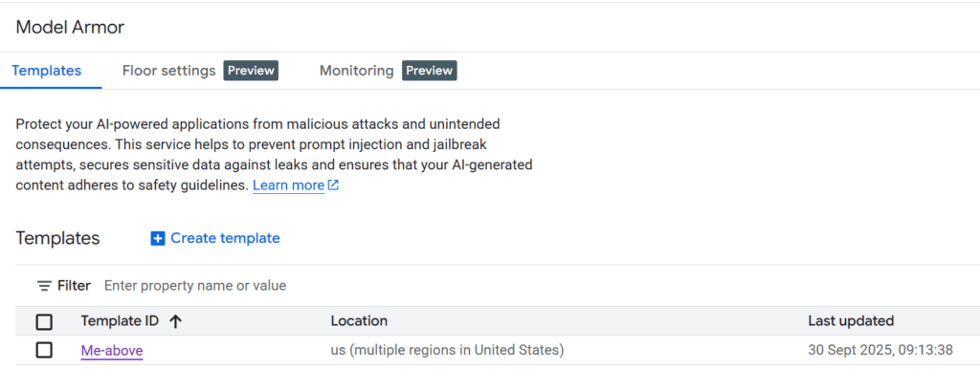Viewport: 980px width, 392px height.
Task: Click the 30 Sept 2025 timestamp cell
Action: 880,351
